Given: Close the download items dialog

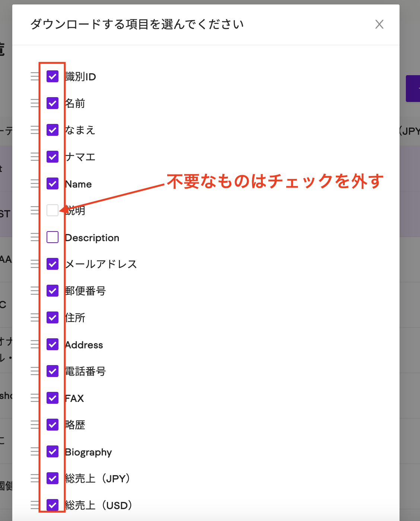Looking at the screenshot, I should 379,25.
